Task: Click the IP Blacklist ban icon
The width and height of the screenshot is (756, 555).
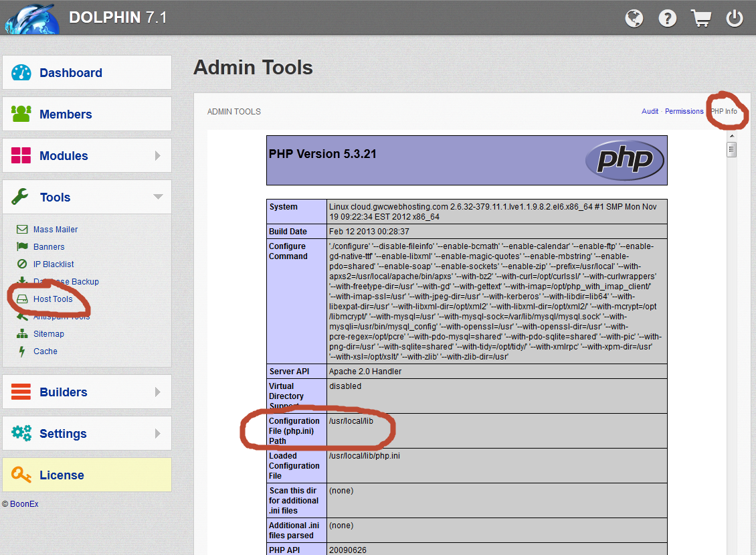Action: 22,264
